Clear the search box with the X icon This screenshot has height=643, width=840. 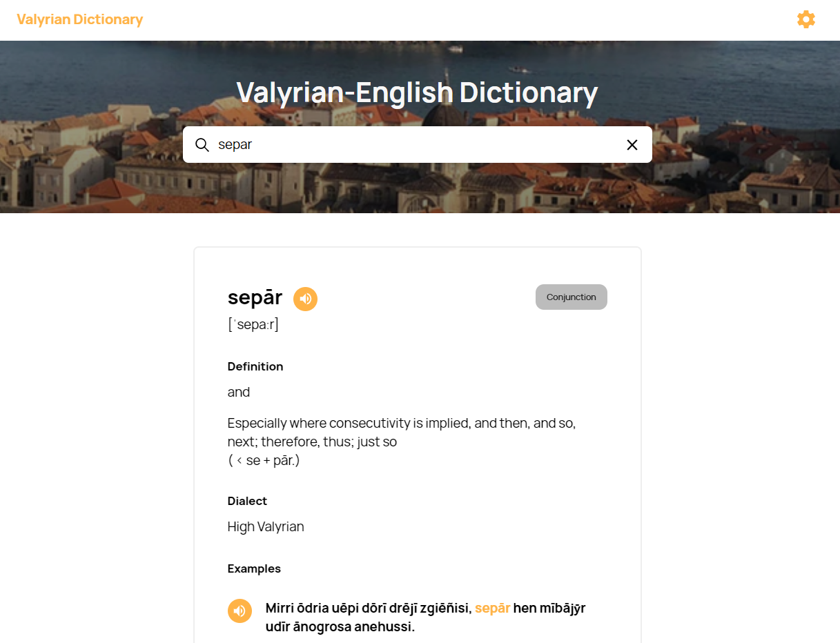pyautogui.click(x=632, y=145)
